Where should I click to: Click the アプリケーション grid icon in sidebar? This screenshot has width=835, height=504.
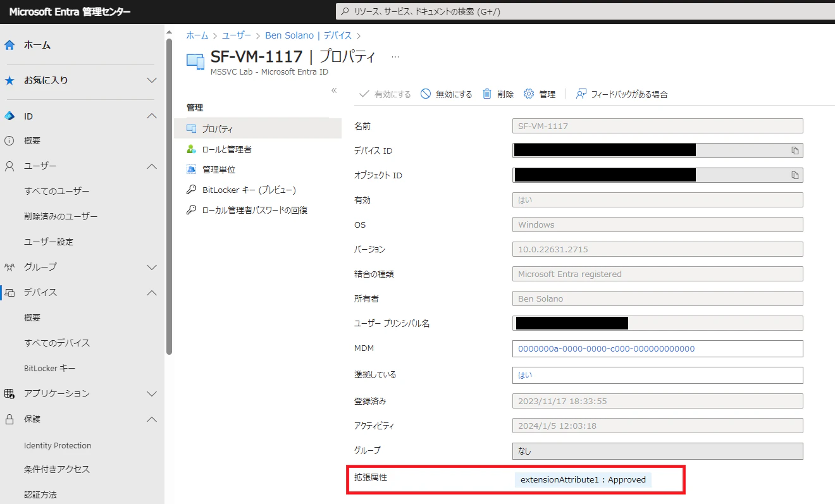pos(9,394)
